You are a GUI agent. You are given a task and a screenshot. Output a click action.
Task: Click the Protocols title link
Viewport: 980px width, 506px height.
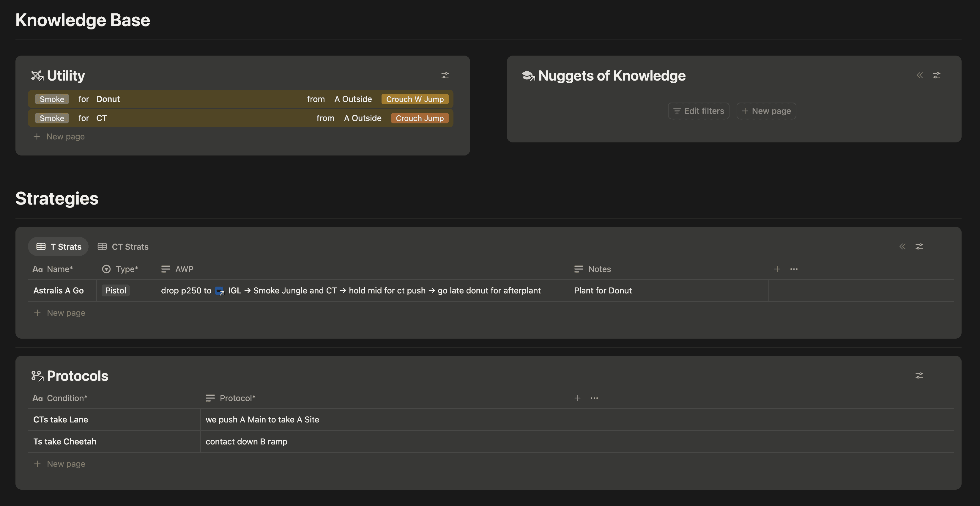click(x=78, y=376)
